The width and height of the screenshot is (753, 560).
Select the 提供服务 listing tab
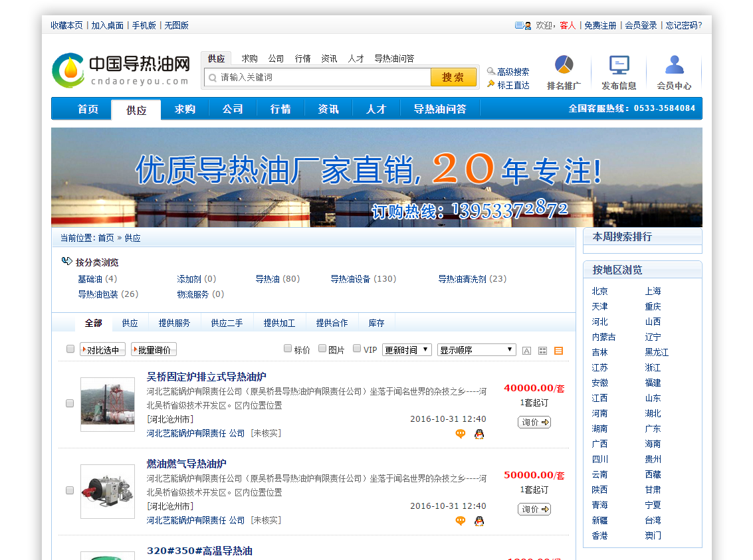[174, 323]
